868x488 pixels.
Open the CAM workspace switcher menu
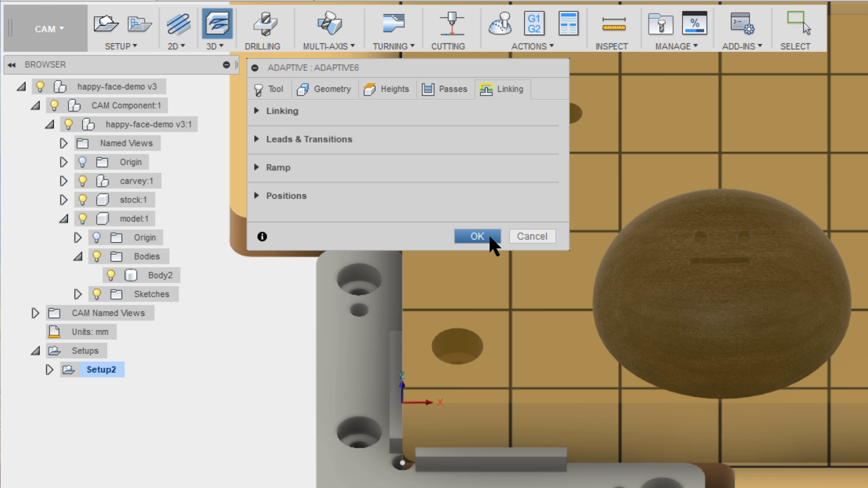[x=49, y=28]
